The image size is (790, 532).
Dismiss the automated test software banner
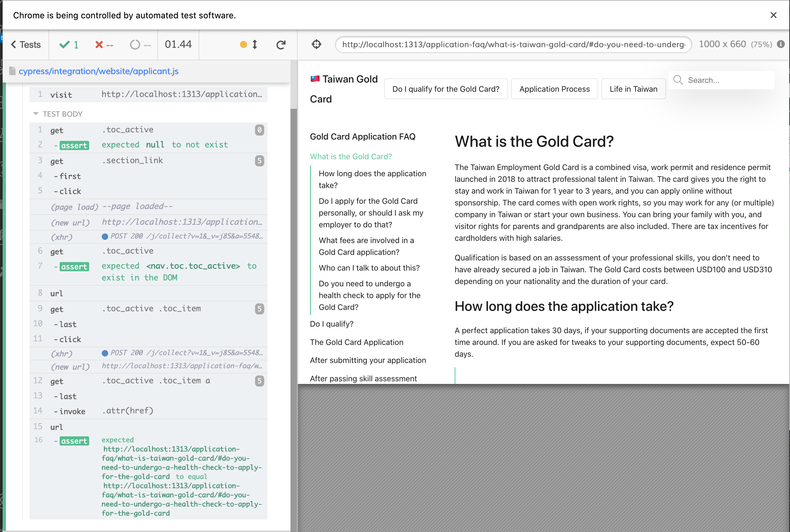click(x=773, y=15)
